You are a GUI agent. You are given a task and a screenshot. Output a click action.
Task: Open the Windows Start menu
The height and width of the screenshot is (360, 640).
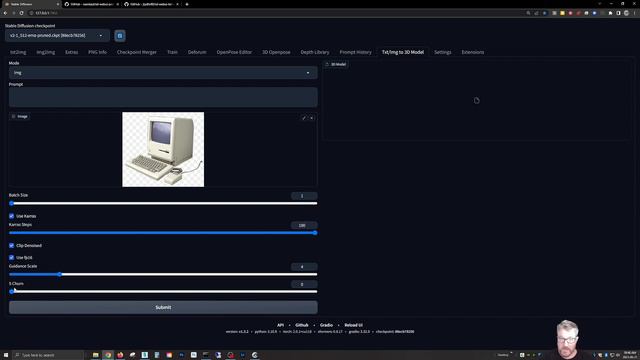pos(6,355)
